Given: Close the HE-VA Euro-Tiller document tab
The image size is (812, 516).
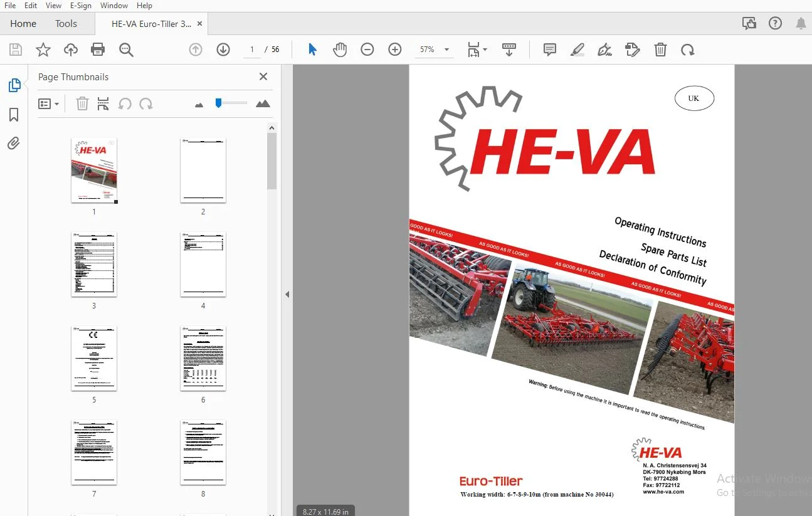Looking at the screenshot, I should [x=200, y=24].
